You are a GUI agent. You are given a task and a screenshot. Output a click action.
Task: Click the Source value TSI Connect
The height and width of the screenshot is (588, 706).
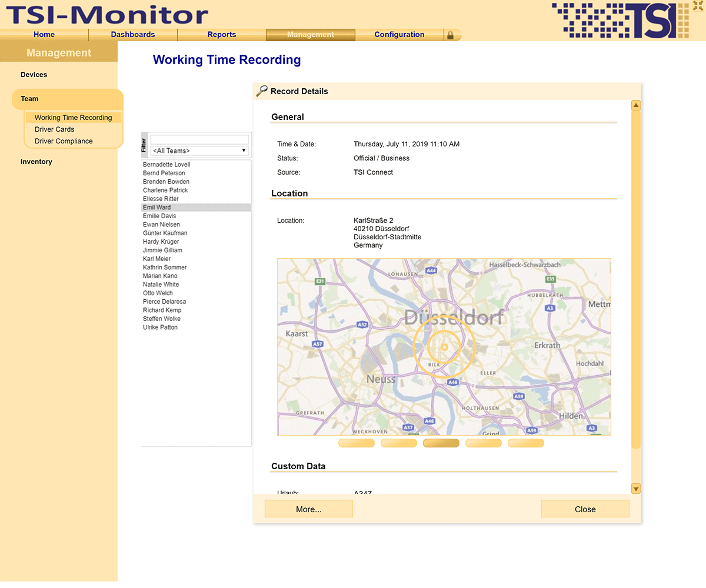(374, 172)
